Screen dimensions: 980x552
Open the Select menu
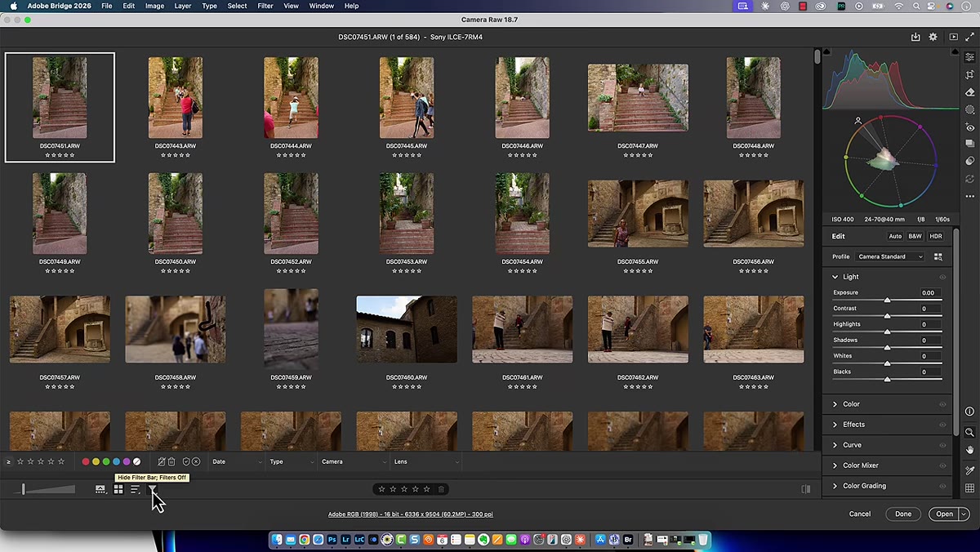click(237, 6)
